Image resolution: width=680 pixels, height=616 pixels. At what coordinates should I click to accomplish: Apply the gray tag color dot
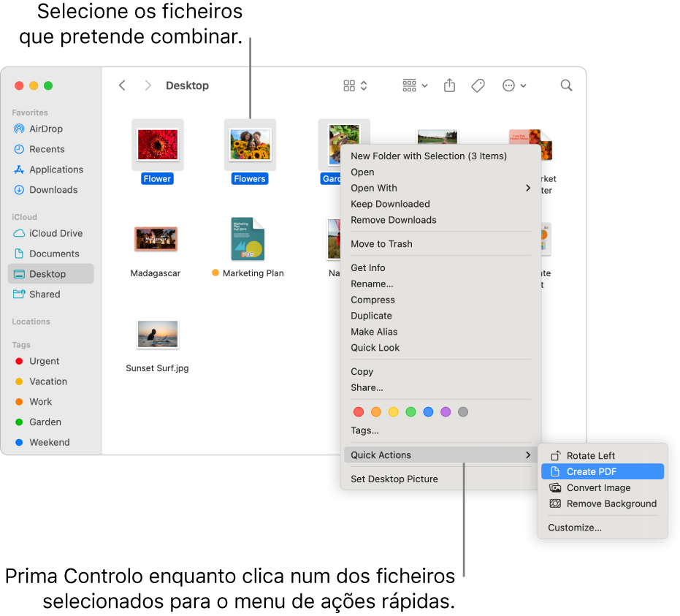click(x=463, y=411)
